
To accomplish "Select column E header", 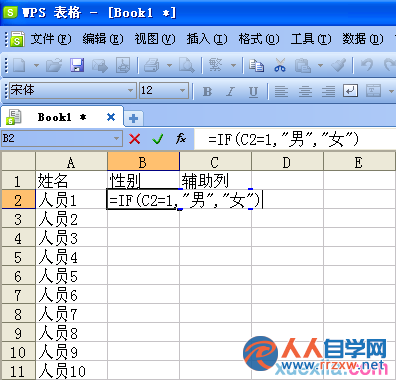I will tap(359, 162).
